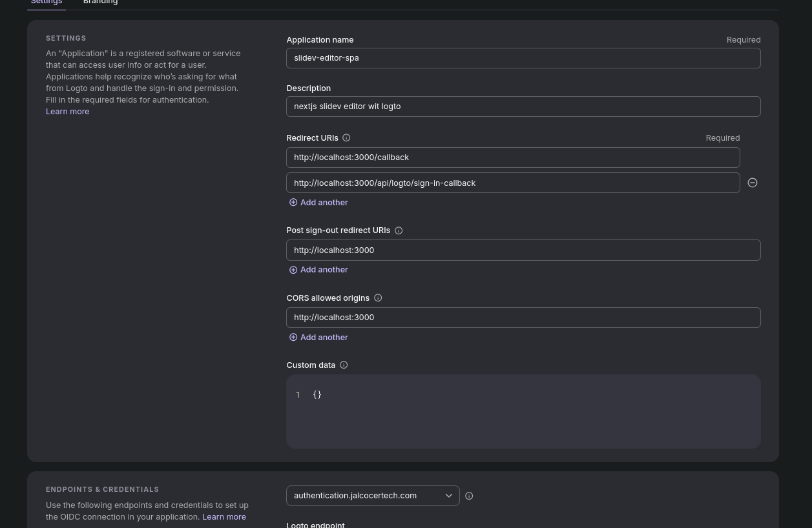
Task: Open the authentication.jalcocertech.com domain dropdown
Action: pyautogui.click(x=373, y=496)
